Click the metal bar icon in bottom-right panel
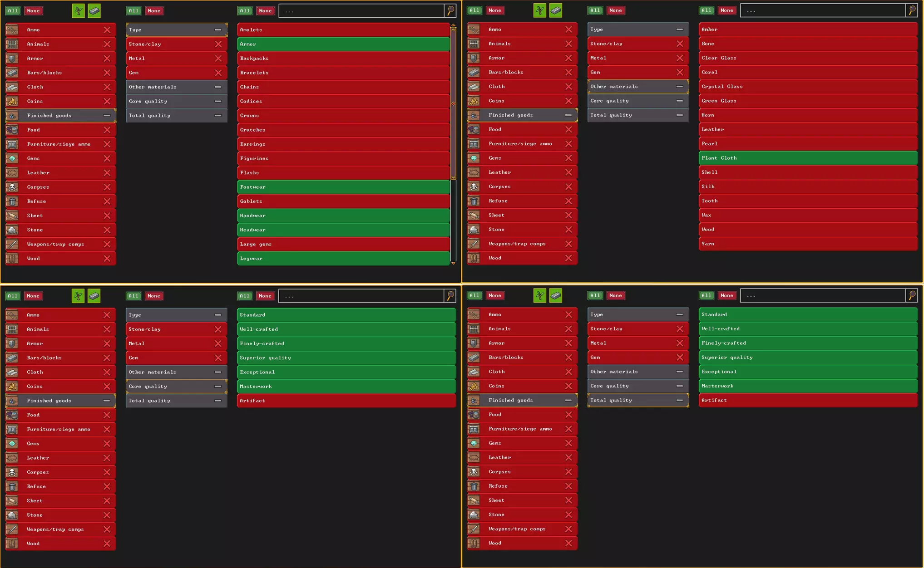 pyautogui.click(x=555, y=295)
